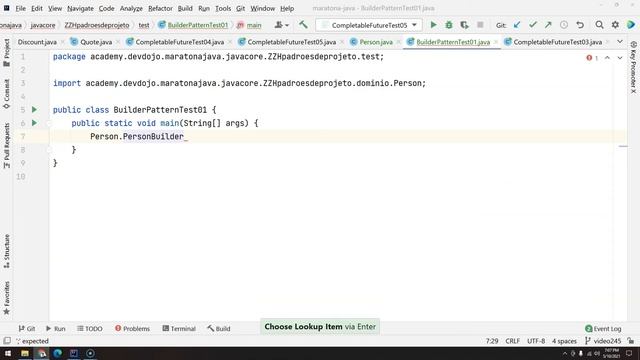Open the Event Log
640x360 pixels.
(x=603, y=328)
